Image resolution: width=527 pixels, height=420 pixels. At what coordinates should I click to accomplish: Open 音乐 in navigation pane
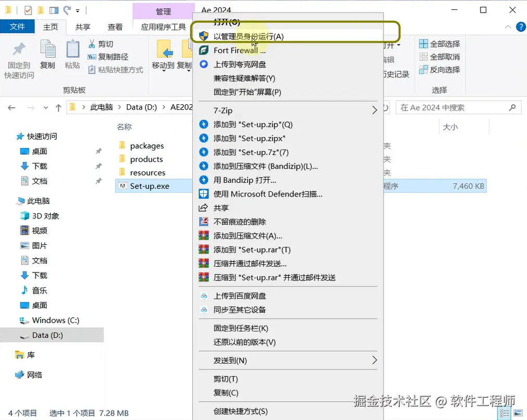pyautogui.click(x=39, y=290)
